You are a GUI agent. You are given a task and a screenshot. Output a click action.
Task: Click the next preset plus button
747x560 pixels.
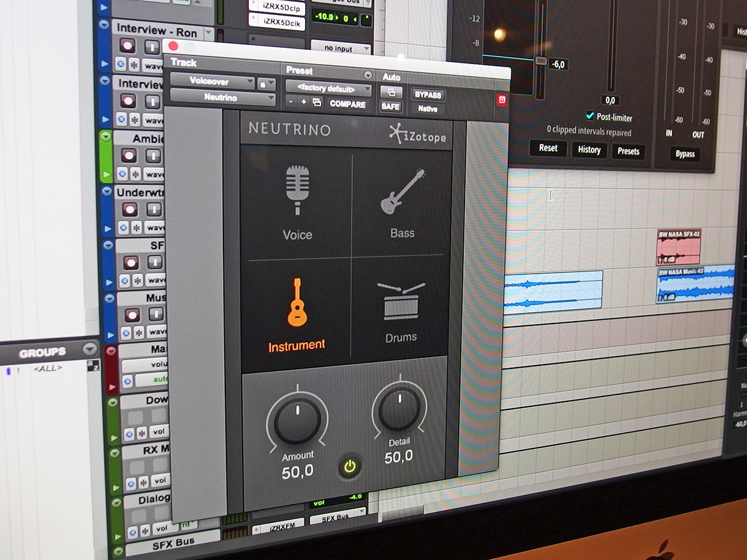[x=304, y=102]
